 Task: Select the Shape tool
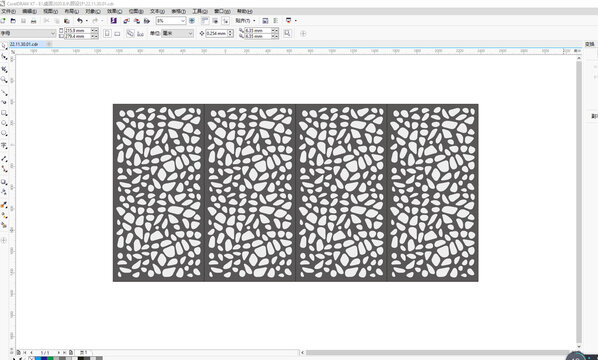click(4, 57)
